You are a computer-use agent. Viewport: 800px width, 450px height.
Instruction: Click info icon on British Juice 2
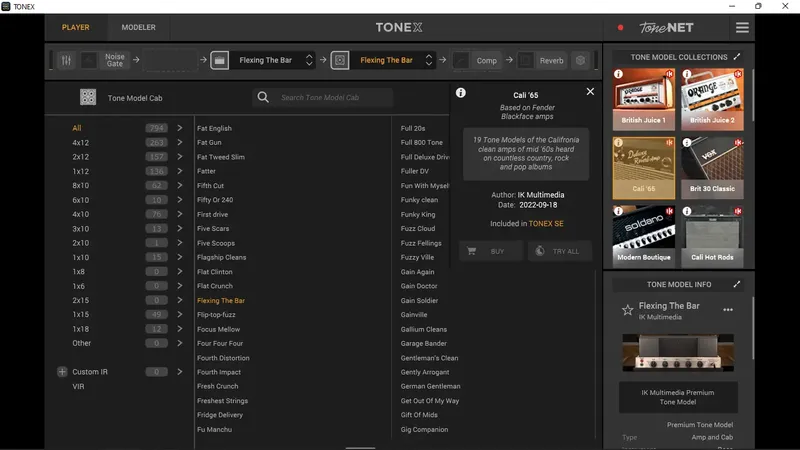tap(687, 74)
